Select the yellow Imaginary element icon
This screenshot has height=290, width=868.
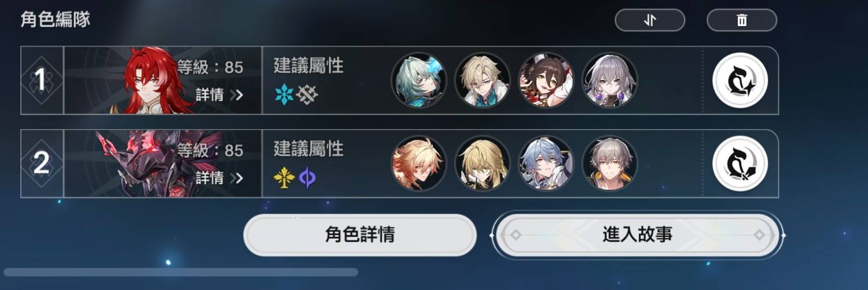[x=283, y=178]
